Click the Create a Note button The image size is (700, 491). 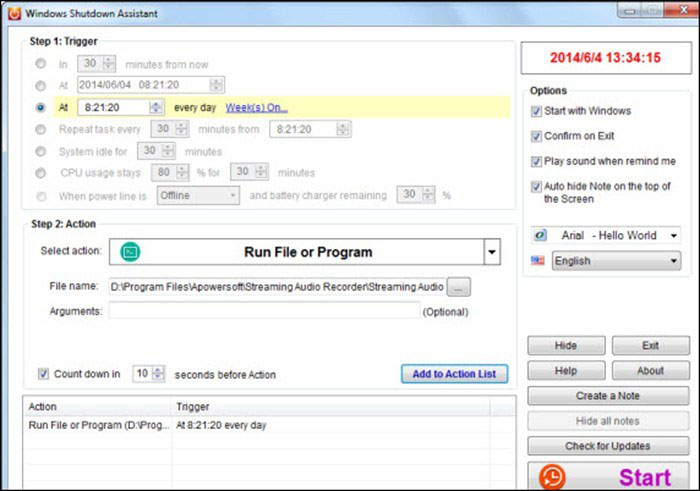pos(608,396)
